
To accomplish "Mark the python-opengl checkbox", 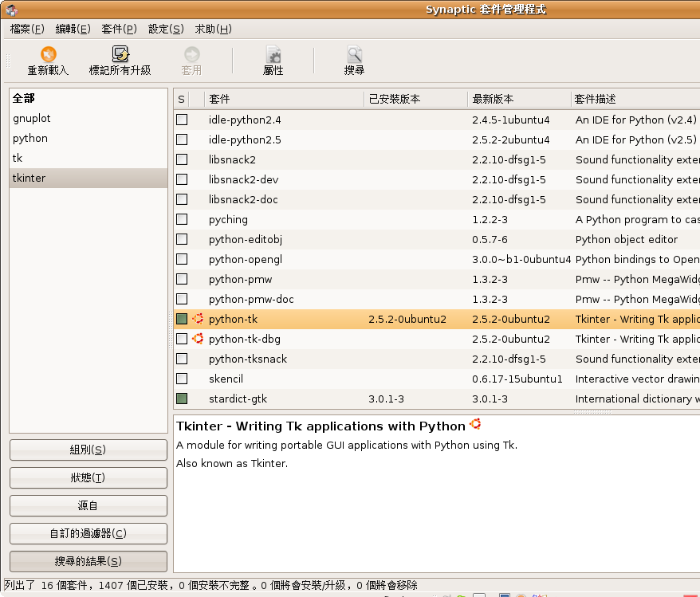I will click(182, 259).
